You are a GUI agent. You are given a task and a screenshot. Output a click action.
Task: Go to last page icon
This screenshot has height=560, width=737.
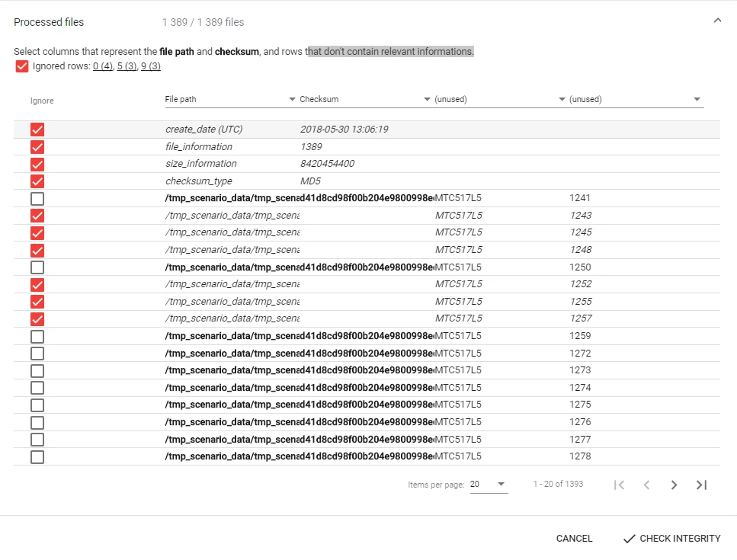click(701, 485)
